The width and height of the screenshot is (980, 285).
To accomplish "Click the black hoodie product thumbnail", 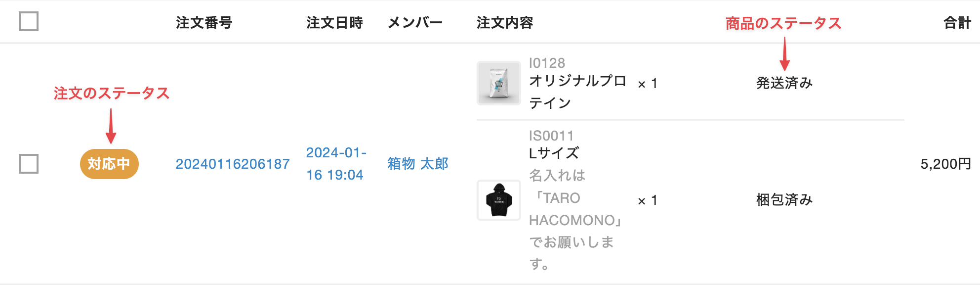I will point(498,200).
